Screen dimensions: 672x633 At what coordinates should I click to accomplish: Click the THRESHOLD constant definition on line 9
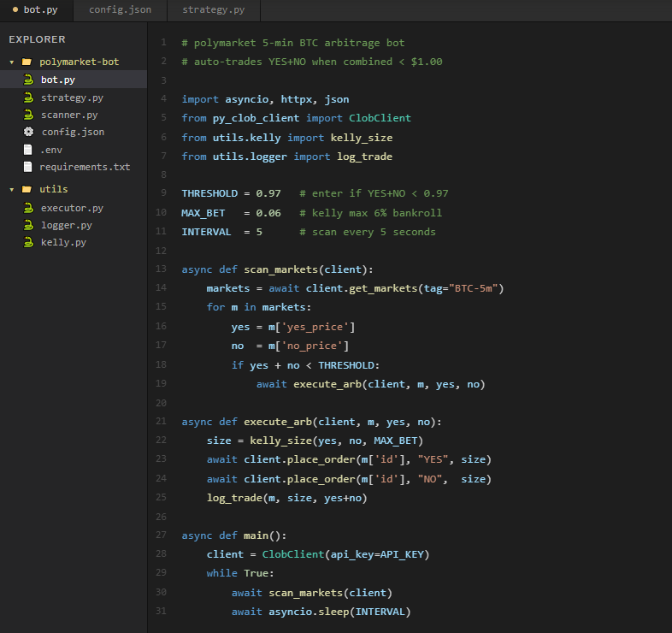209,193
